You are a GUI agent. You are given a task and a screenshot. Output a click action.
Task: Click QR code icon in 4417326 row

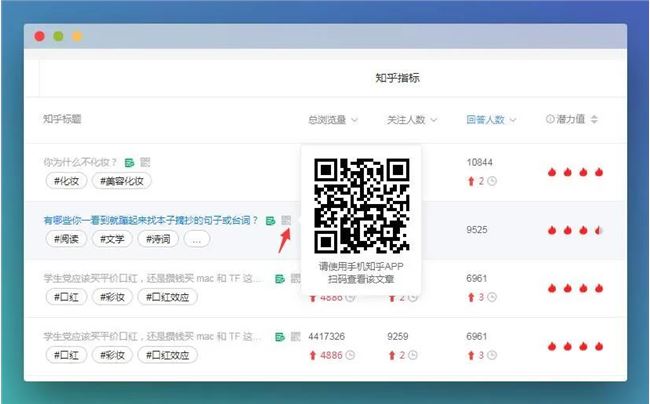pyautogui.click(x=295, y=336)
